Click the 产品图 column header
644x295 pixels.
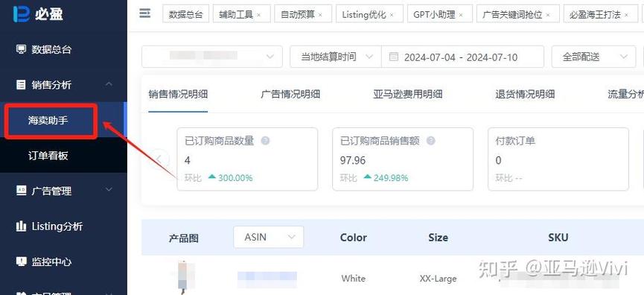point(183,238)
